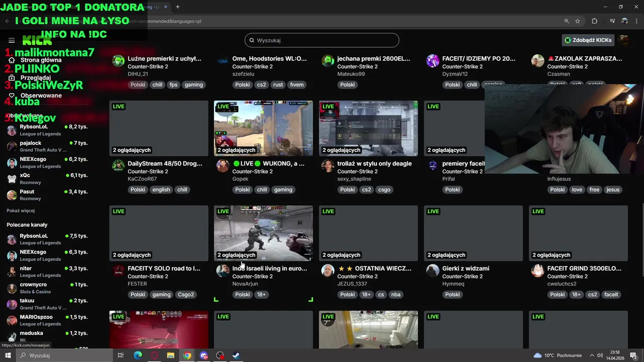644x362 pixels.
Task: Open Pasut channel in sidebar
Action: coord(48,195)
